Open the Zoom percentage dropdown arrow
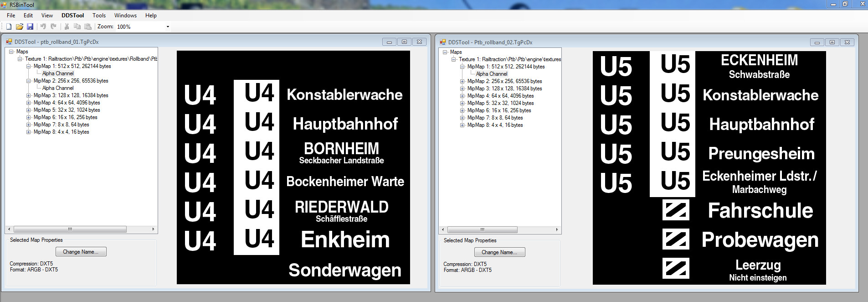The image size is (868, 302). [168, 26]
